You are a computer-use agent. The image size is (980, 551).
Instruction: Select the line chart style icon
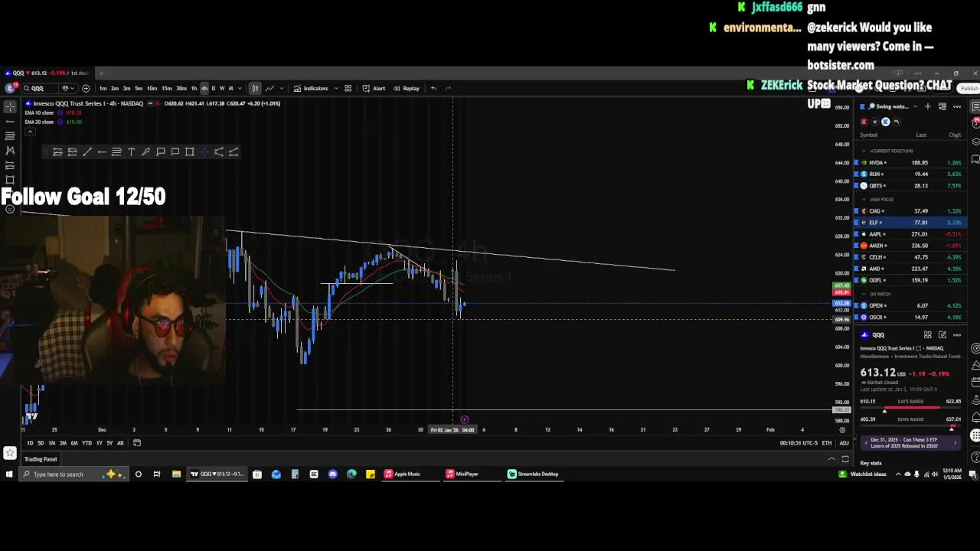click(x=269, y=88)
